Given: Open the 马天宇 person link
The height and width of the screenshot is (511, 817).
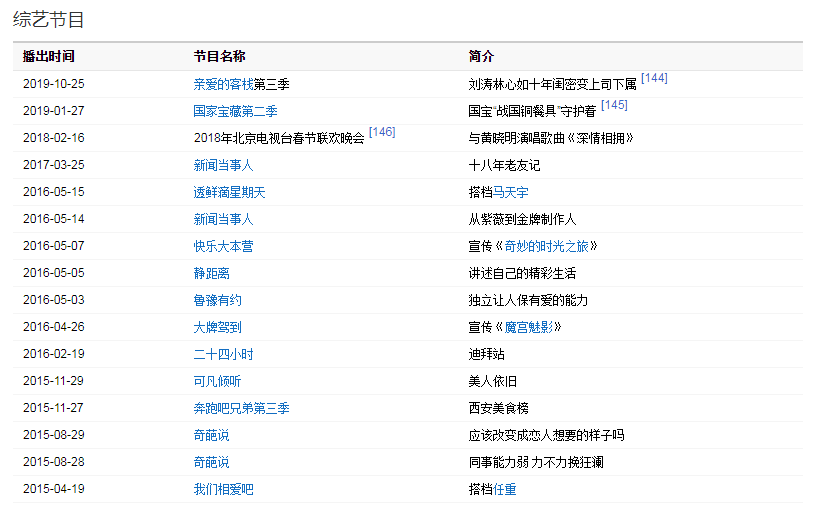Looking at the screenshot, I should [x=511, y=192].
